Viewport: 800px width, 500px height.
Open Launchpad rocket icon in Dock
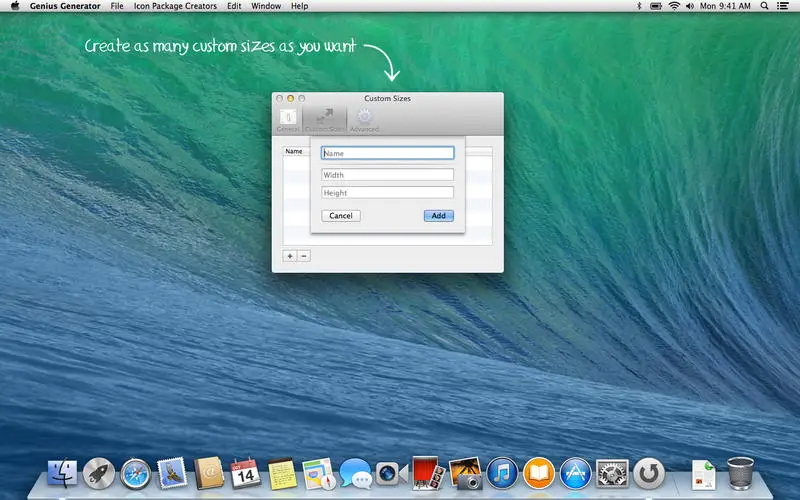click(x=99, y=473)
